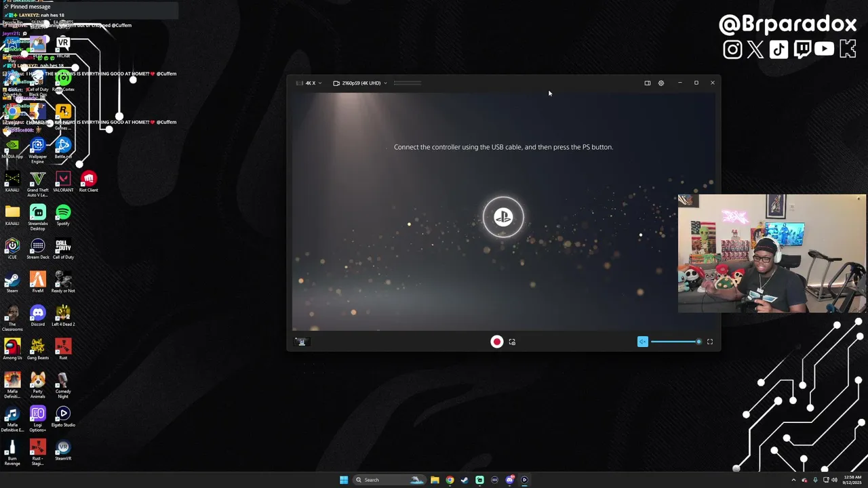Open Steam desktop shortcut

[12, 283]
